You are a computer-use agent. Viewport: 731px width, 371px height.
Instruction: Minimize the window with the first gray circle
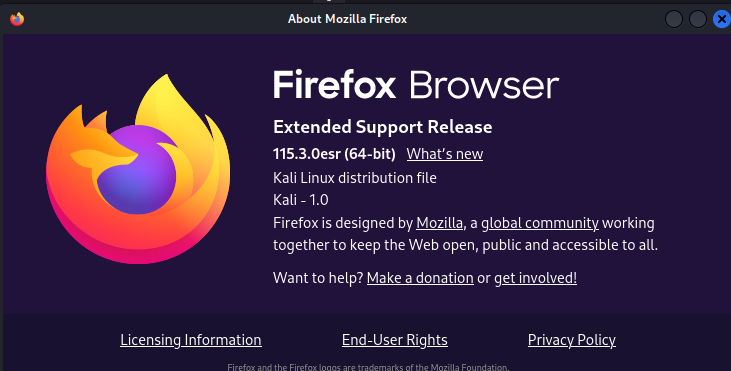point(674,19)
